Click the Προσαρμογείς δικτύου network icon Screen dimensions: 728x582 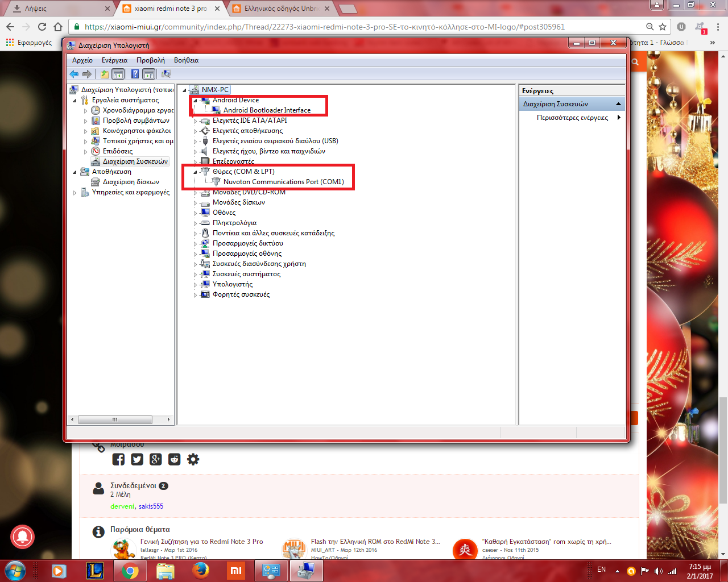tap(205, 243)
